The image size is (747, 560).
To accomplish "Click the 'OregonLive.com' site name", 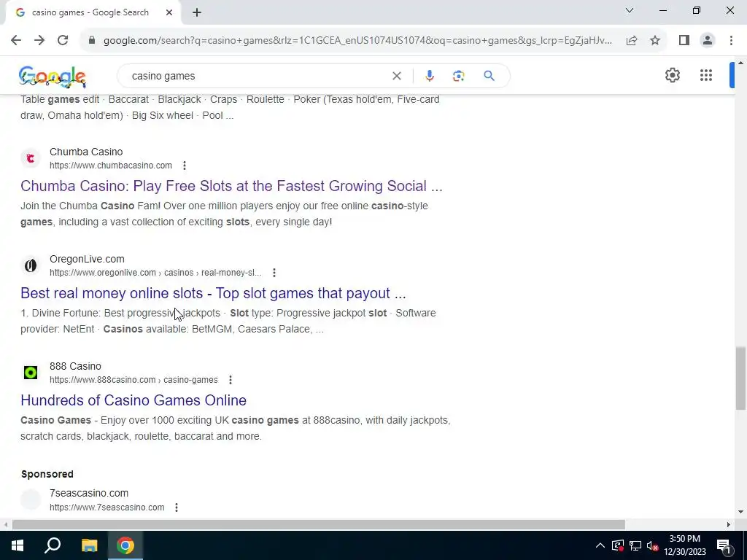I will (87, 259).
